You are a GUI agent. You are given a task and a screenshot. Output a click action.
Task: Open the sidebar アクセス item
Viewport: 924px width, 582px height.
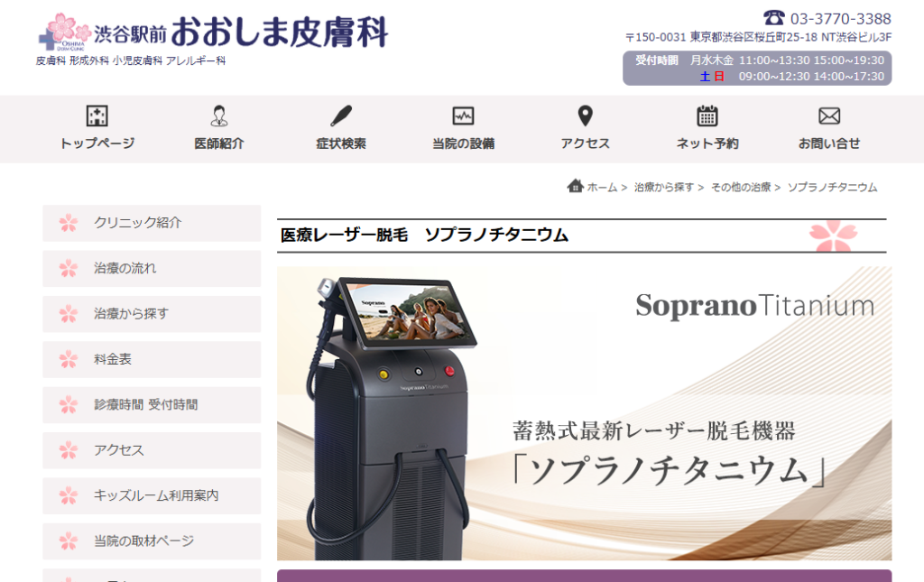tap(152, 450)
